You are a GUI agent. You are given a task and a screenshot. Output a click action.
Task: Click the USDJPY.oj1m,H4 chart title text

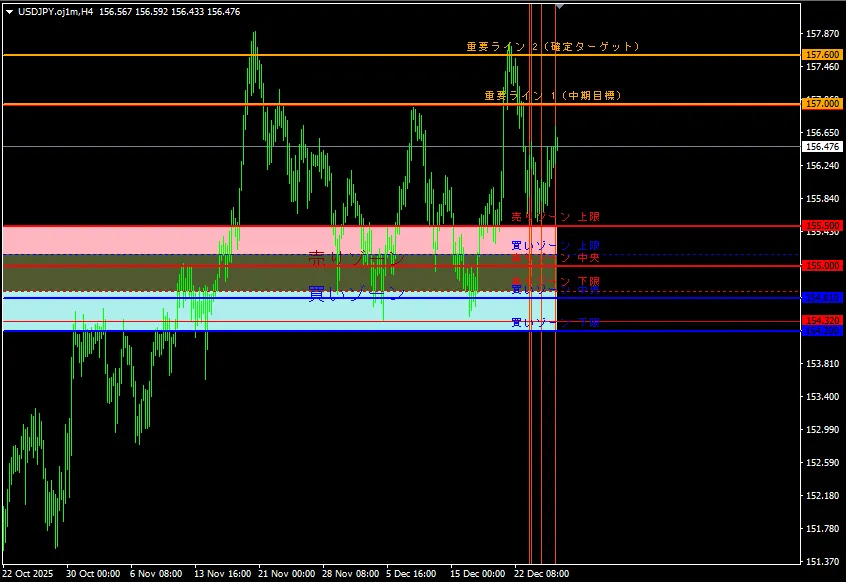57,11
